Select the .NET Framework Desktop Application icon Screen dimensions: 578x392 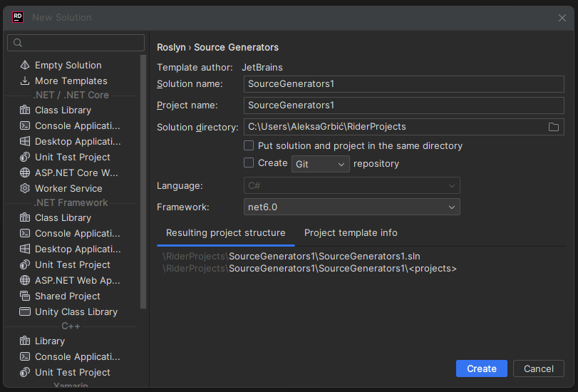[x=25, y=249]
